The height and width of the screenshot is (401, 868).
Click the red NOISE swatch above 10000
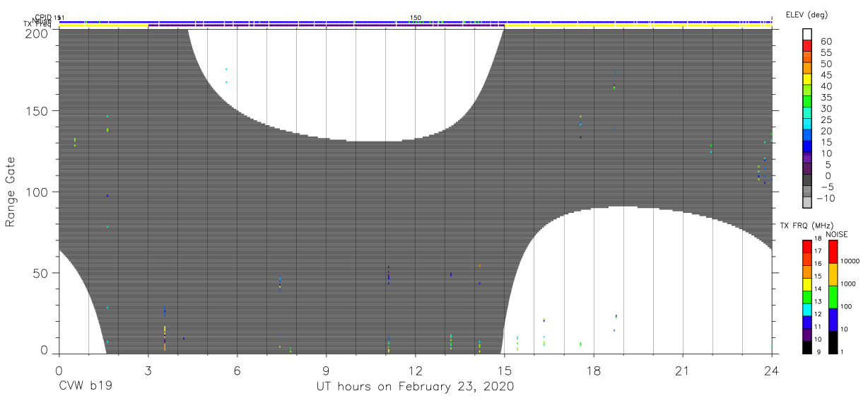[x=833, y=252]
